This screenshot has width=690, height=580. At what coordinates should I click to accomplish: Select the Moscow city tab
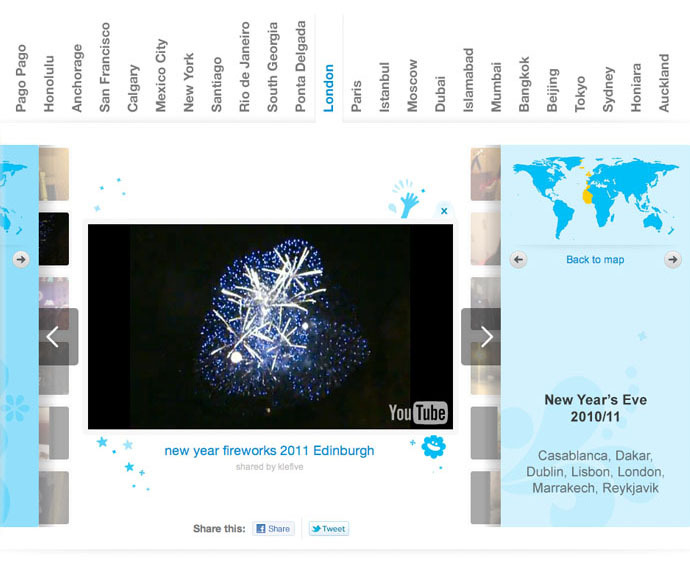pos(412,85)
